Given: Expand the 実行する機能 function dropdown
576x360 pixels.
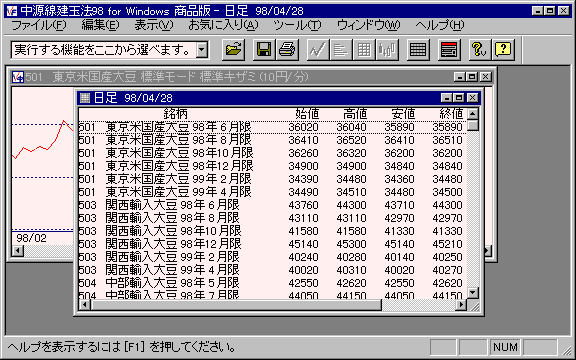Looking at the screenshot, I should [202, 50].
